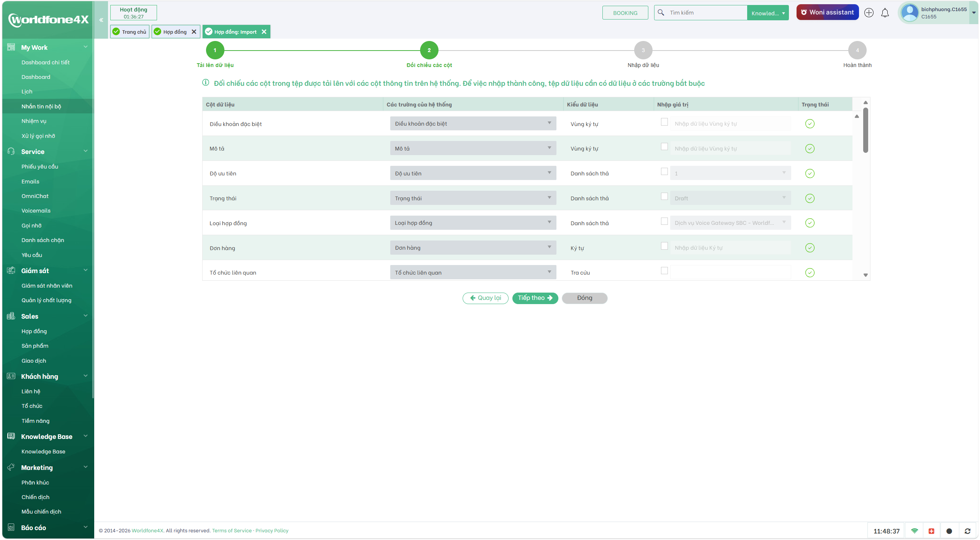Click the user avatar icon
The height and width of the screenshot is (540, 980).
tap(910, 13)
